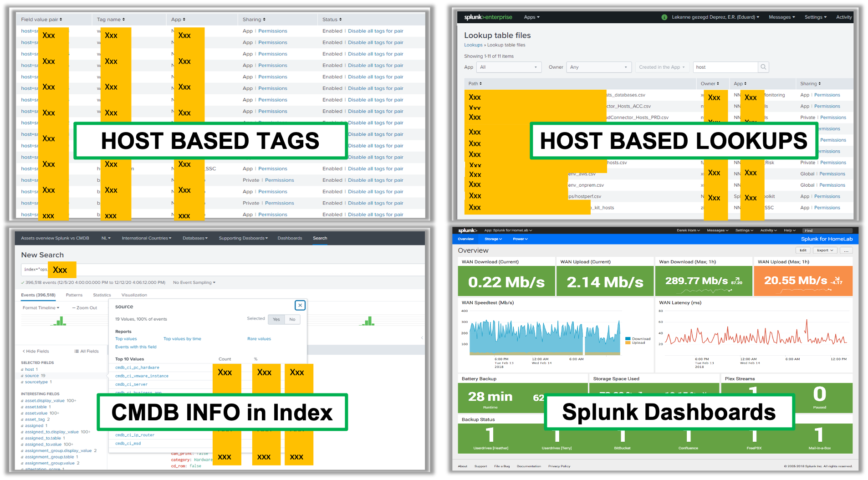Click assignment_group.display_value interesting field
Viewport: 868px width, 480px height.
point(59,450)
